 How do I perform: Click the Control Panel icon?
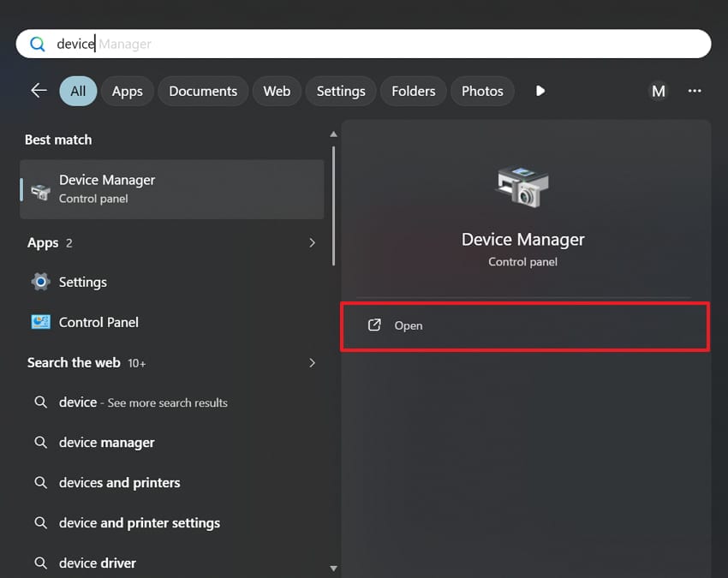[x=40, y=322]
